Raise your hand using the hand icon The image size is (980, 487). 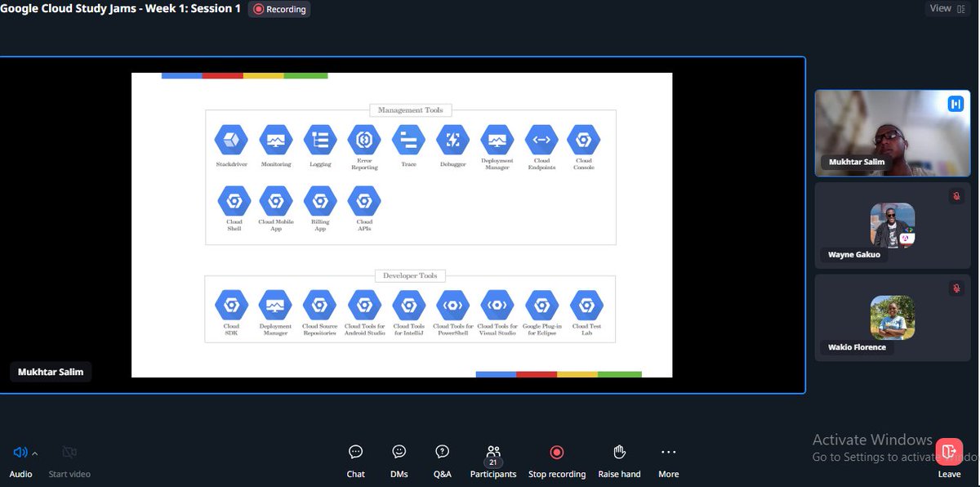pos(619,458)
